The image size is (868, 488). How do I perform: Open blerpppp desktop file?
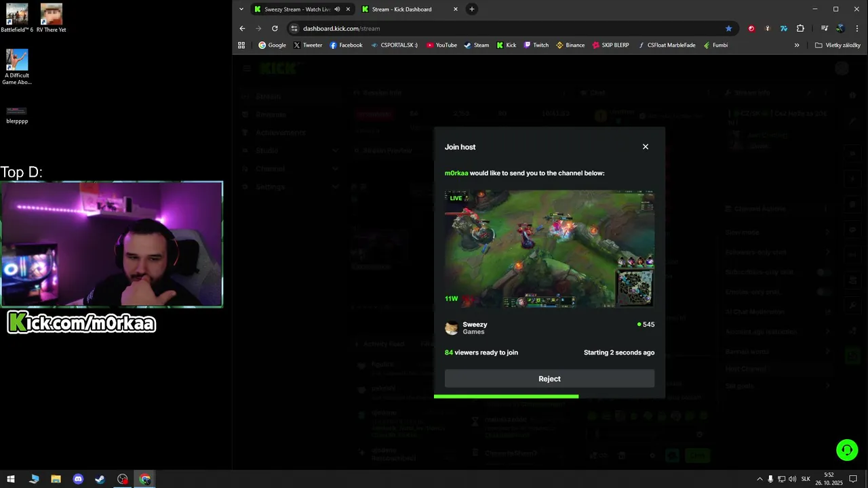[17, 115]
